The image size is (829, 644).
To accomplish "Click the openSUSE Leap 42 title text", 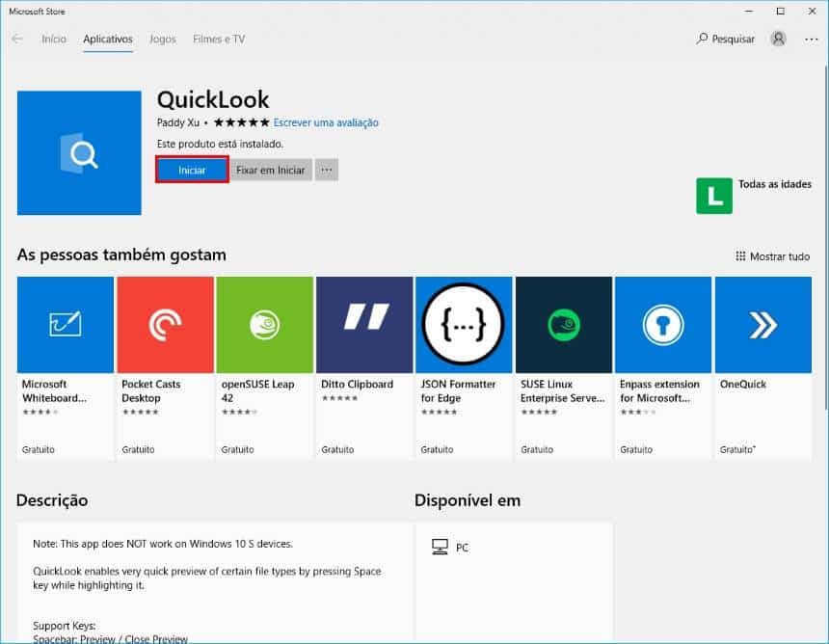I will pos(258,390).
